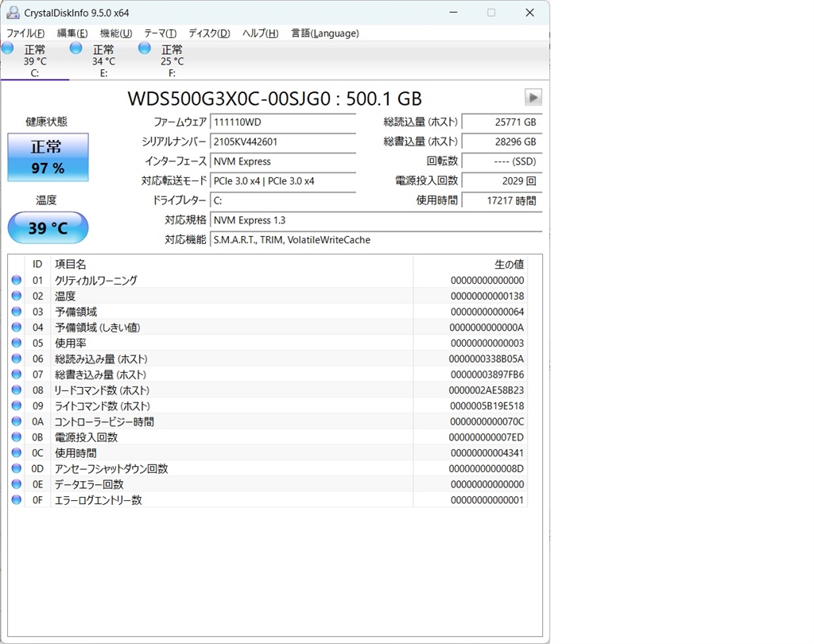Image resolution: width=814 pixels, height=644 pixels.
Task: Click power on hours value 17217 時間
Action: (502, 200)
